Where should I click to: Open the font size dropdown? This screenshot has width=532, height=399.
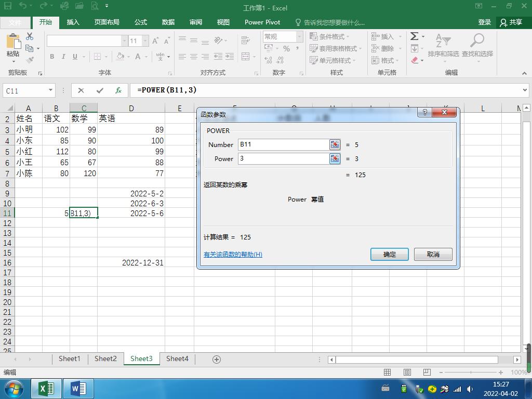[144, 40]
